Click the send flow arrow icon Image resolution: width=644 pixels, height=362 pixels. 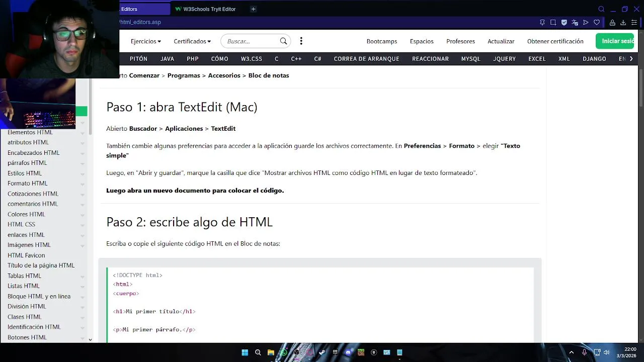(586, 23)
